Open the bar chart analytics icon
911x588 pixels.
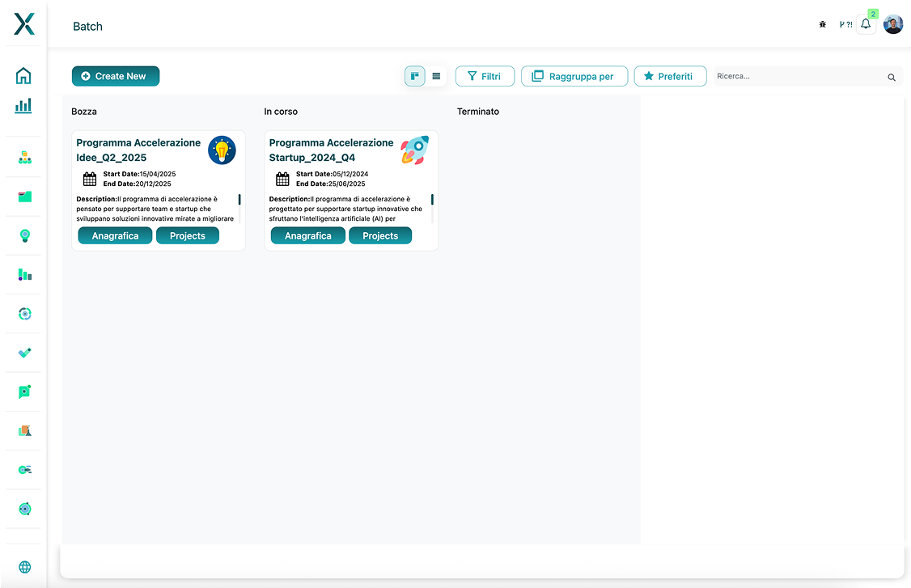pyautogui.click(x=23, y=105)
